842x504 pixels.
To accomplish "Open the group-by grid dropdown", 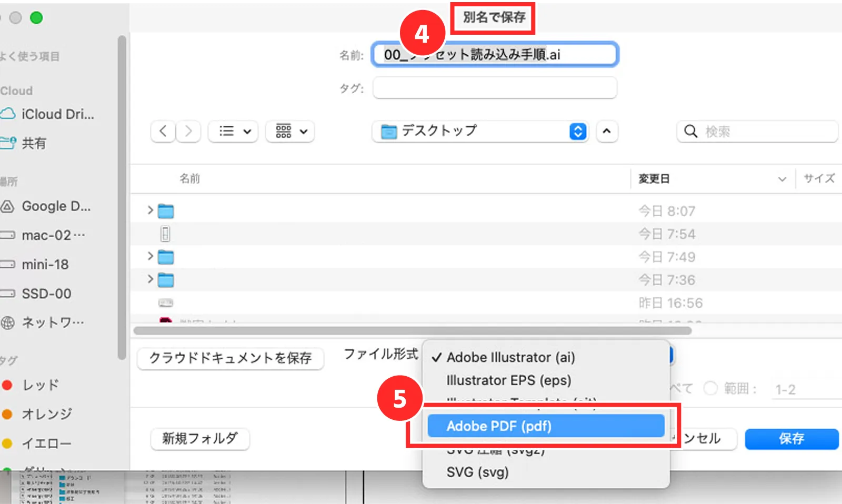I will pos(290,131).
